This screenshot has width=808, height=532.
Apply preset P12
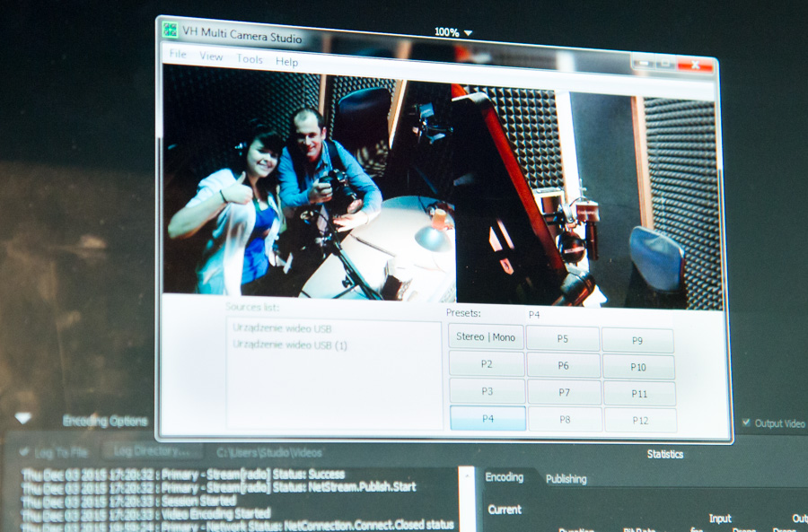[640, 421]
